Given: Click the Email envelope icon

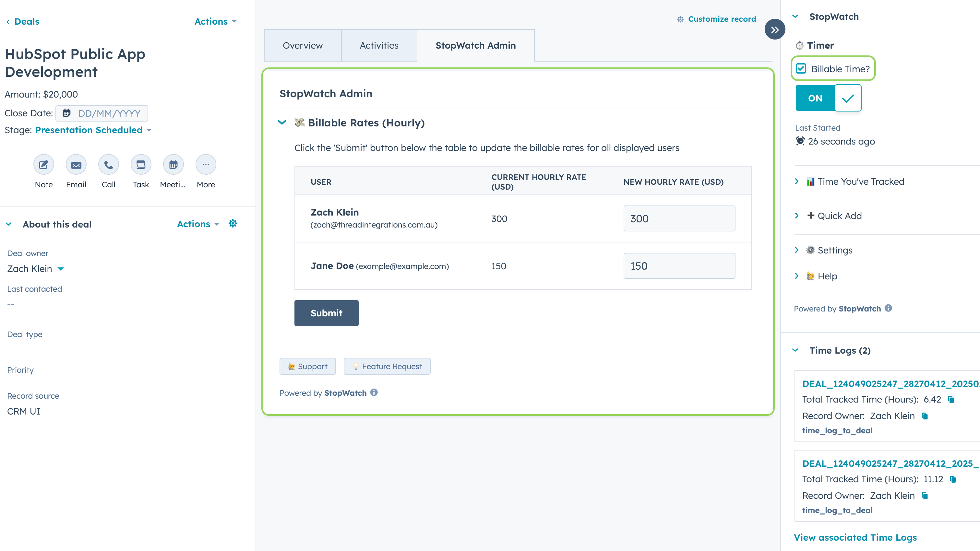Looking at the screenshot, I should 76,165.
